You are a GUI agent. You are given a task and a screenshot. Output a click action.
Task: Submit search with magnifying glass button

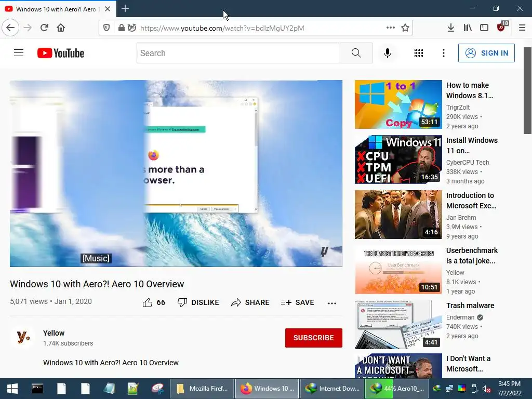tap(356, 53)
